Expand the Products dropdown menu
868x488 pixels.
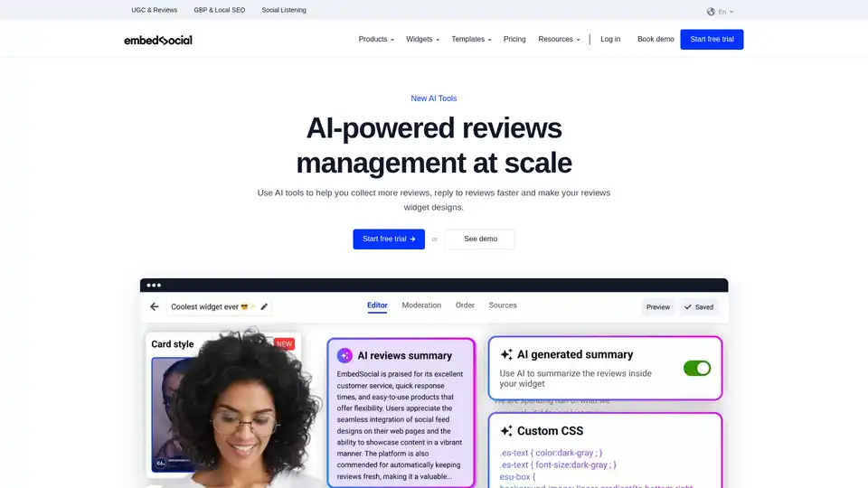376,40
